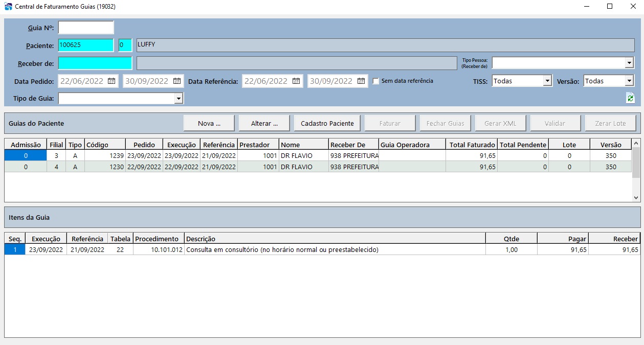Click the Qtde value 1,00
The image size is (644, 345).
[511, 249]
